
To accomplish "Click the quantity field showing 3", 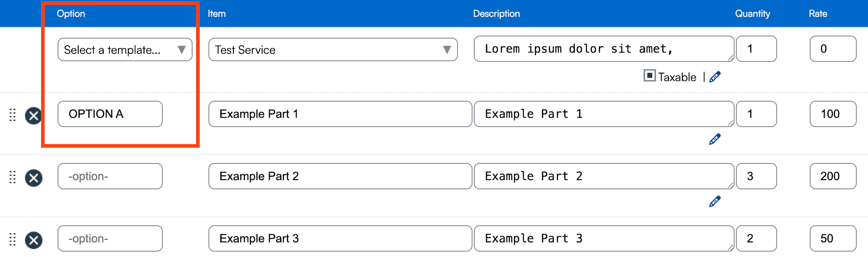I will tap(756, 176).
